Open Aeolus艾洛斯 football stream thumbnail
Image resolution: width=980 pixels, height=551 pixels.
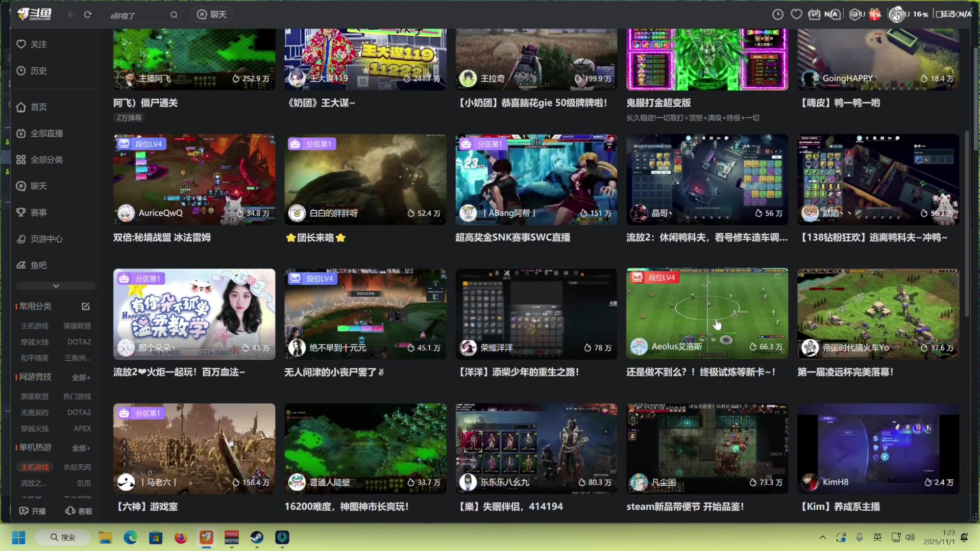click(x=707, y=313)
